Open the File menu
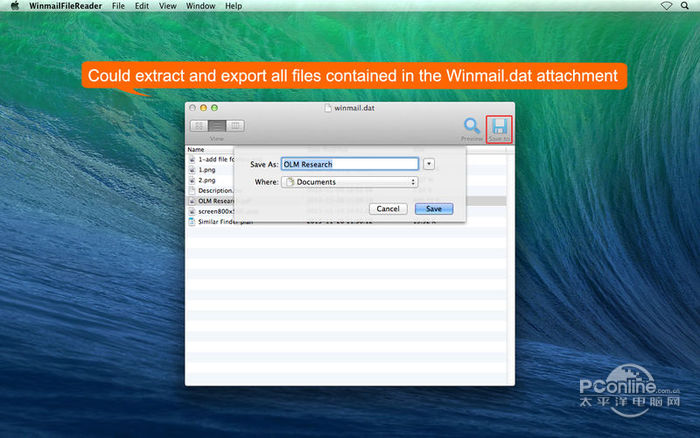 118,6
